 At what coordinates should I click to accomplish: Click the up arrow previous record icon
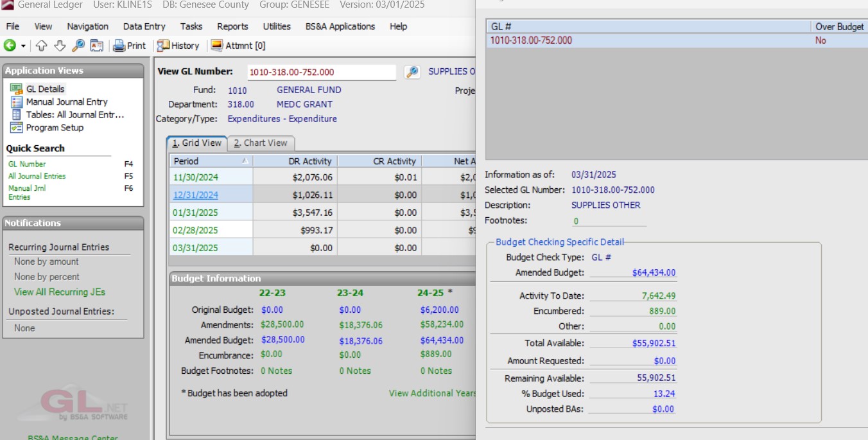[41, 46]
